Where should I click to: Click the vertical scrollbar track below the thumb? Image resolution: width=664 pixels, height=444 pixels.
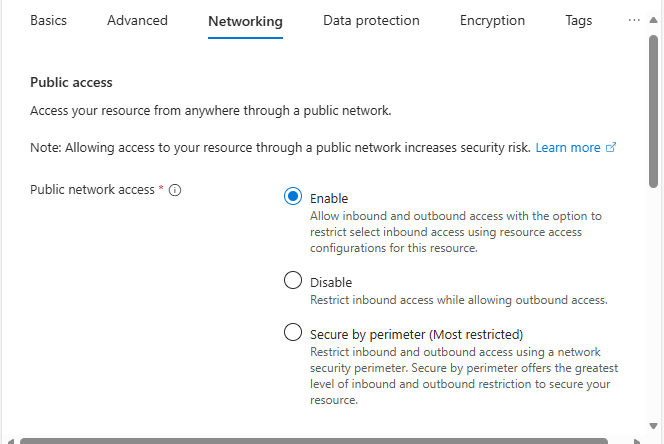[x=654, y=300]
